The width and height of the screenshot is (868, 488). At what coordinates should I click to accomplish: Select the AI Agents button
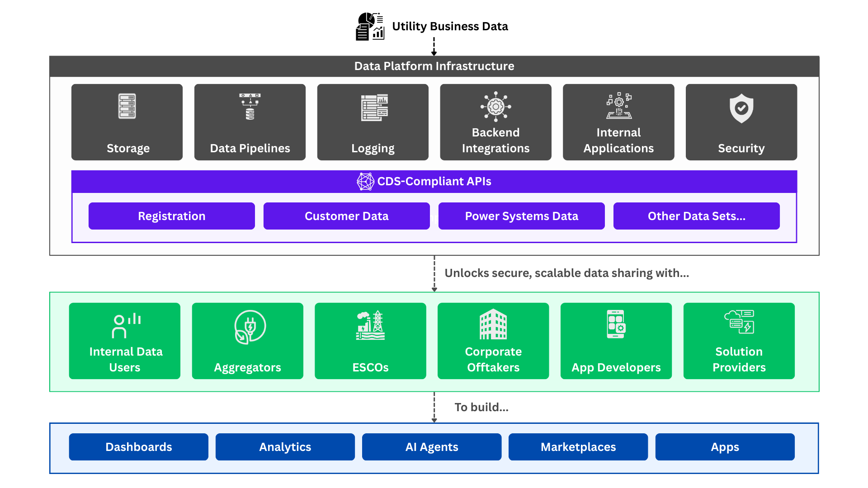[x=432, y=447]
